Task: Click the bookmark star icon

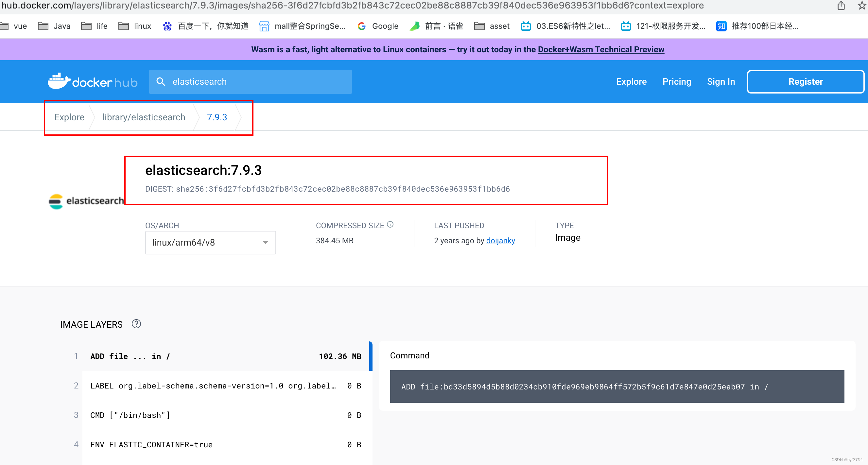Action: [x=862, y=6]
